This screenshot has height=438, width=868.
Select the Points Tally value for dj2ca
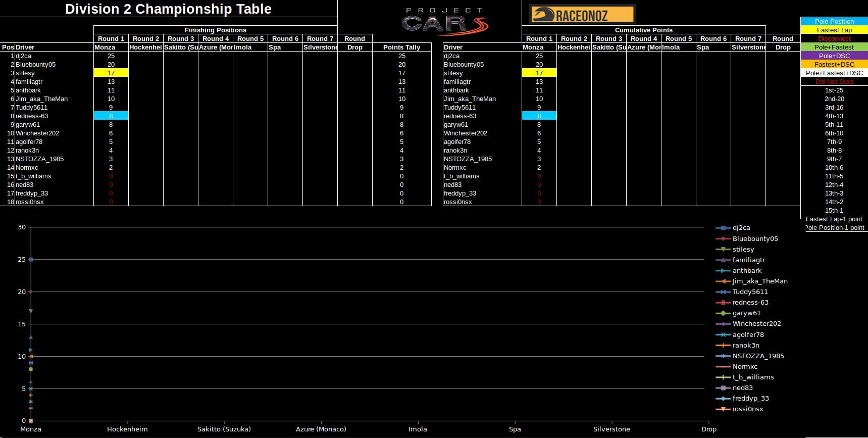click(x=402, y=56)
